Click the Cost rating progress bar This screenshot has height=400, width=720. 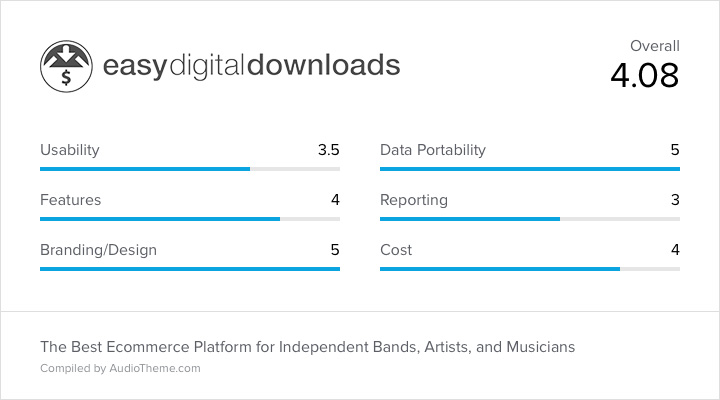tap(530, 269)
